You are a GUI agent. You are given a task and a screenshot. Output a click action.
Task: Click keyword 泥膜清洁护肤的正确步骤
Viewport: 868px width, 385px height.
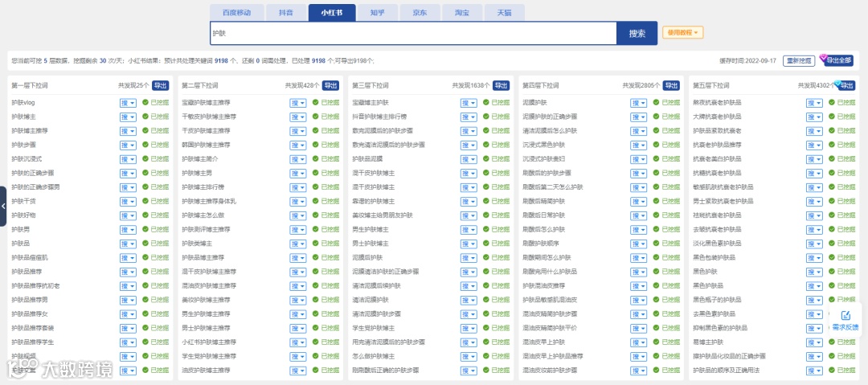(x=385, y=272)
